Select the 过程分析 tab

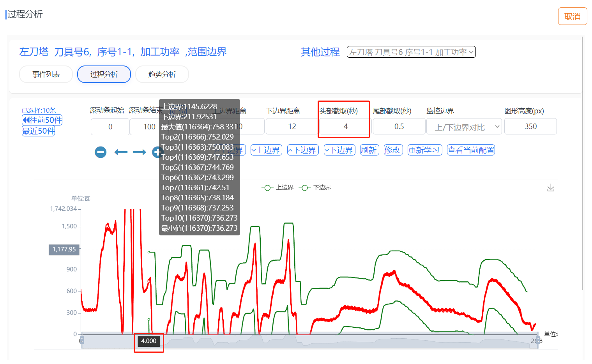pos(104,74)
